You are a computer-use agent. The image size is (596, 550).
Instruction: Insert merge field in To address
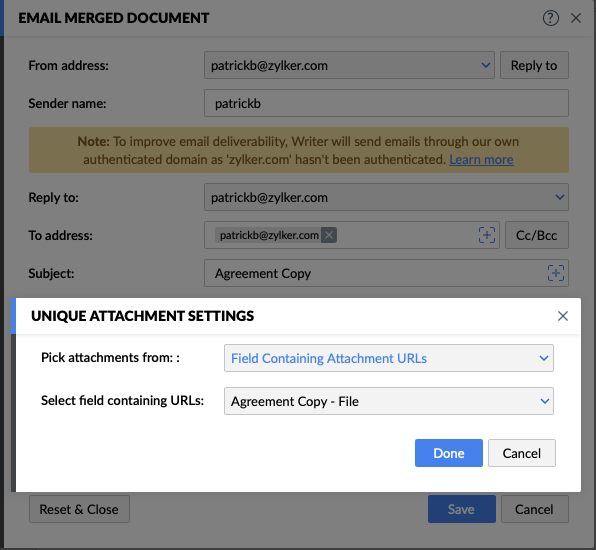[487, 235]
